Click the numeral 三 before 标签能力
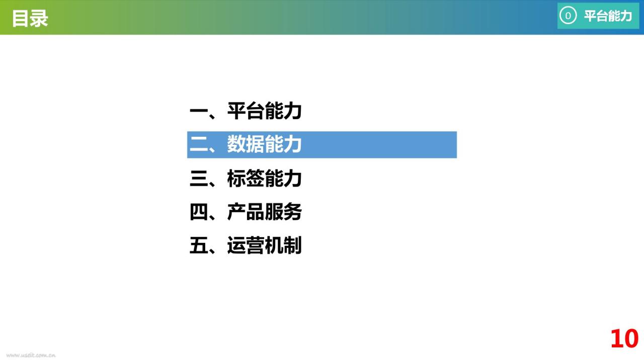This screenshot has height=362, width=644. pyautogui.click(x=199, y=179)
